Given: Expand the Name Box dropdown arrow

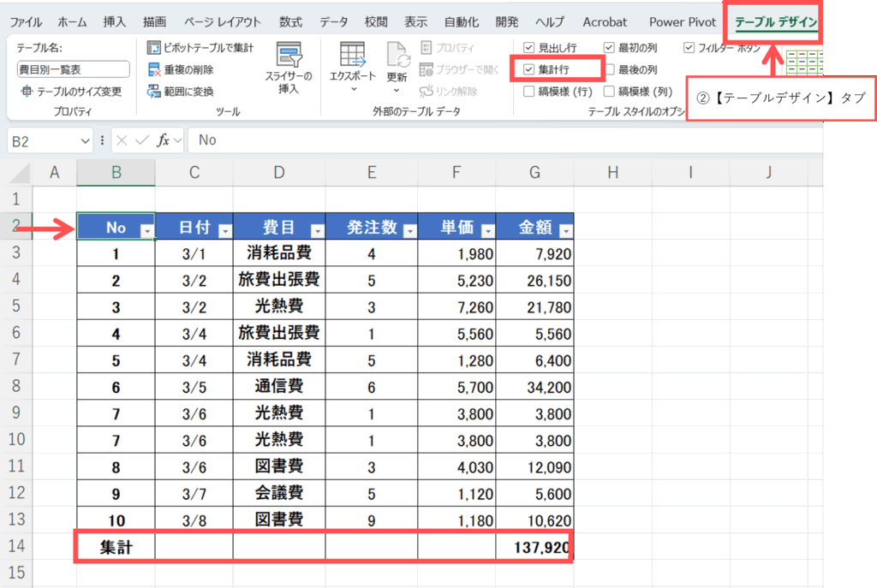Looking at the screenshot, I should point(85,140).
